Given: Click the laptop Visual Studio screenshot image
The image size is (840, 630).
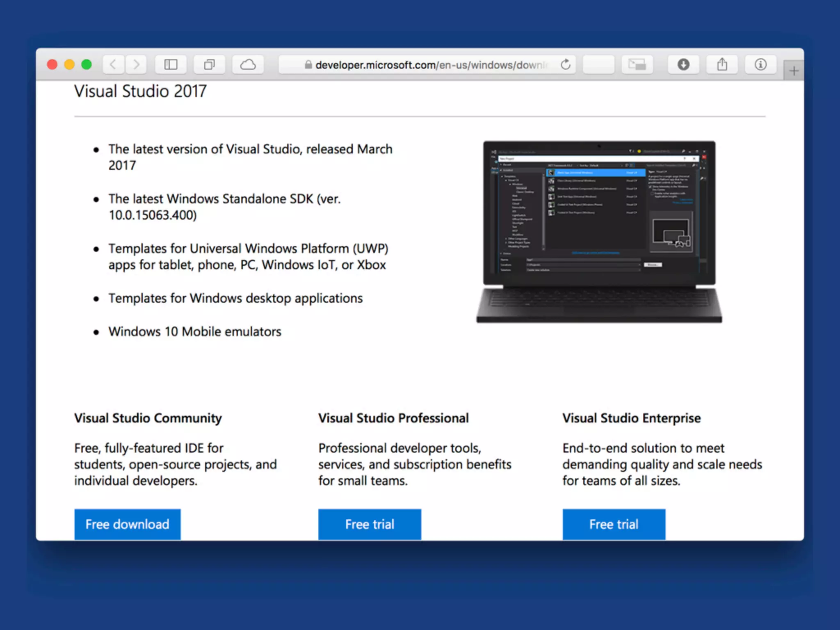Looking at the screenshot, I should (x=599, y=232).
